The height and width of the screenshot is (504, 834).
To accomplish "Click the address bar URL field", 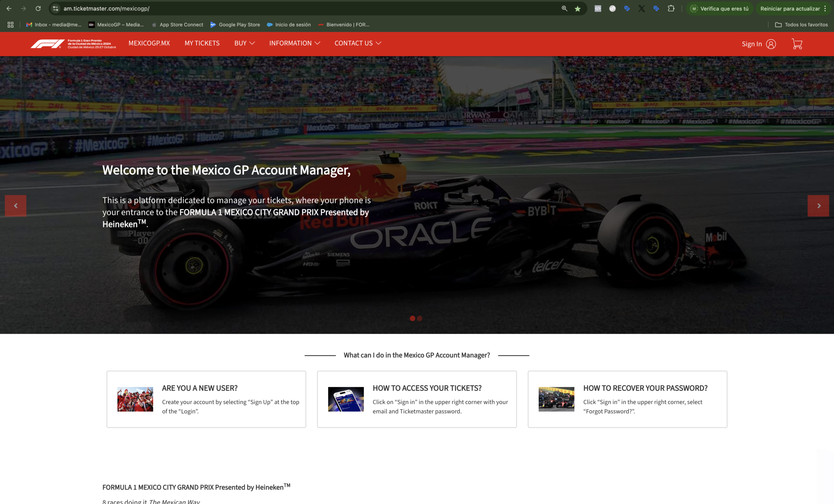I will click(x=271, y=8).
